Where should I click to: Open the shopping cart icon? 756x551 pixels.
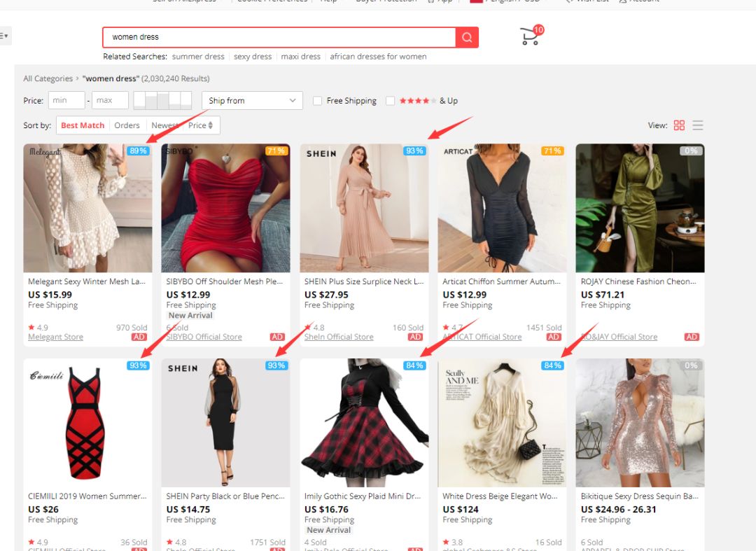point(530,36)
